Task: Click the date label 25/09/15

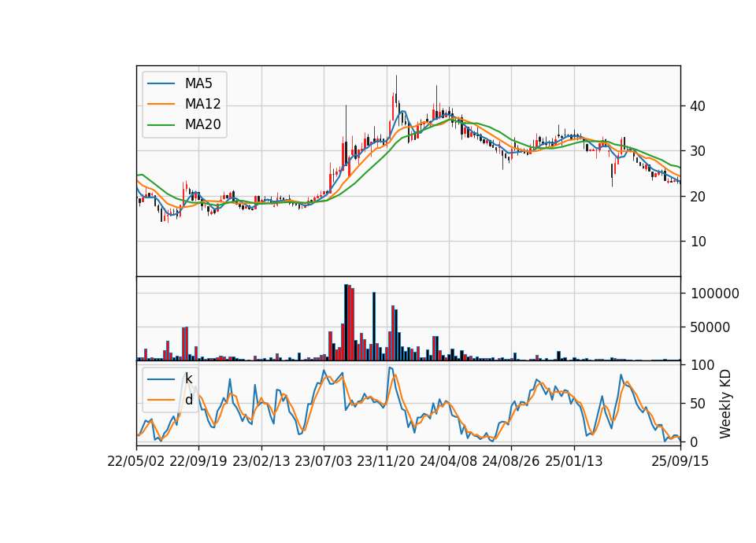Action: coord(680,461)
